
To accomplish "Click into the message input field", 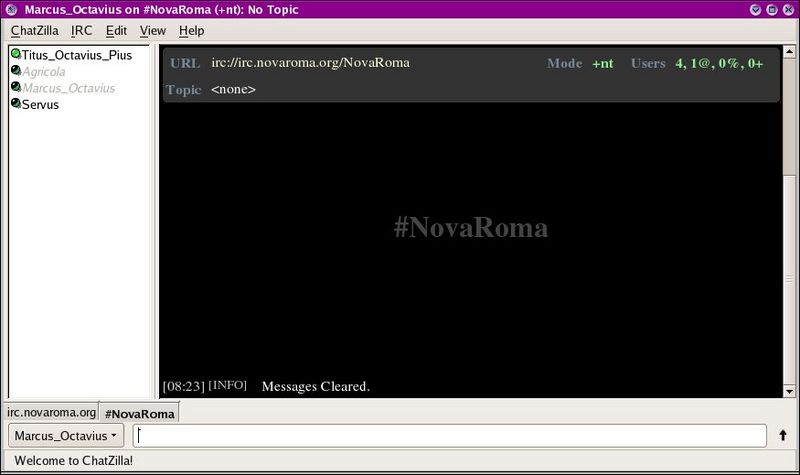I will (x=450, y=436).
